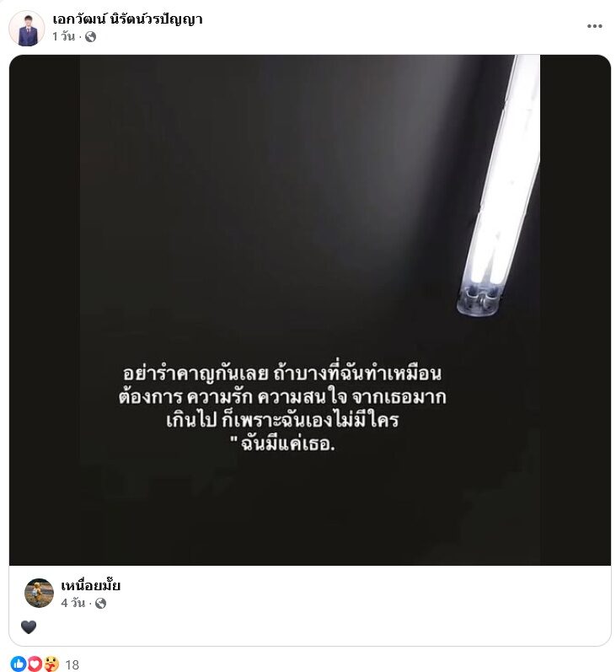Click the globe privacy icon beside "4 วัน"
The height and width of the screenshot is (672, 616).
point(100,604)
